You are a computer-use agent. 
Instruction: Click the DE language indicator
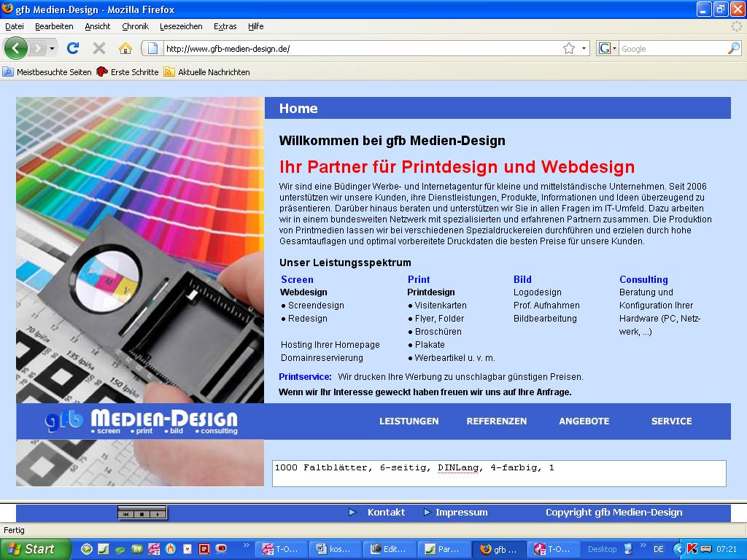click(659, 550)
